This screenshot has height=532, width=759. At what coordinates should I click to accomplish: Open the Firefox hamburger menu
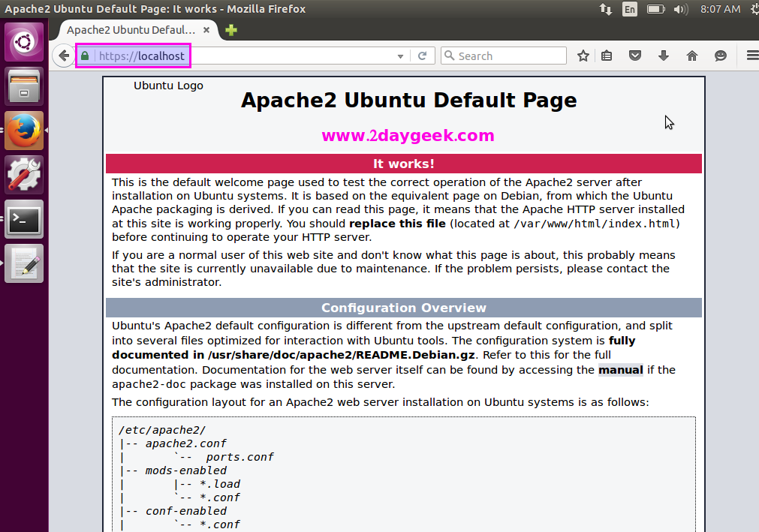coord(751,56)
